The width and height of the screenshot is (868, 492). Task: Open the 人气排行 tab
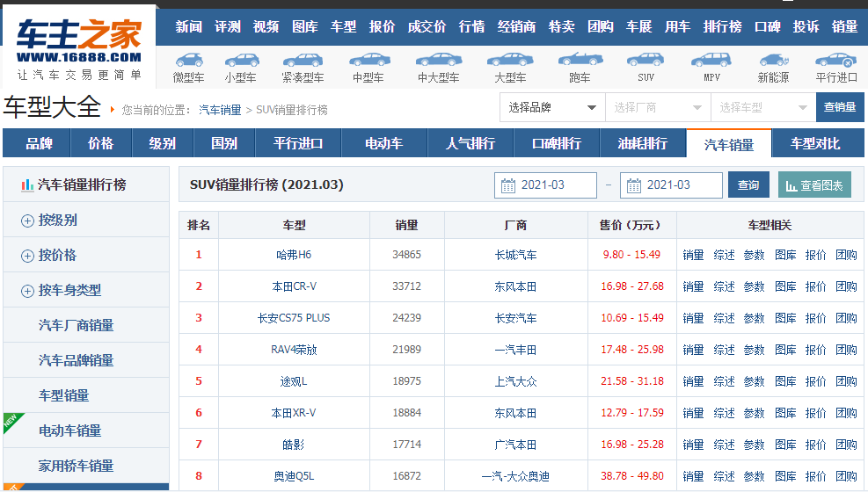pos(470,144)
